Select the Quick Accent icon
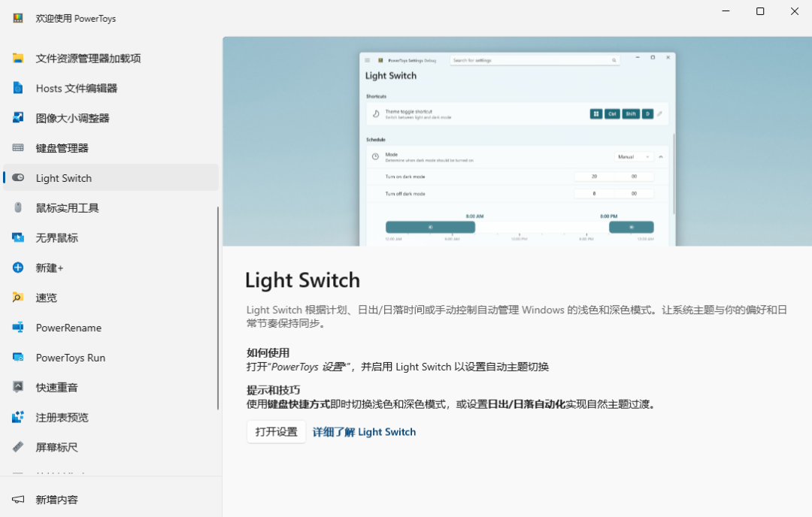Screen dimensions: 812x517 coord(18,387)
